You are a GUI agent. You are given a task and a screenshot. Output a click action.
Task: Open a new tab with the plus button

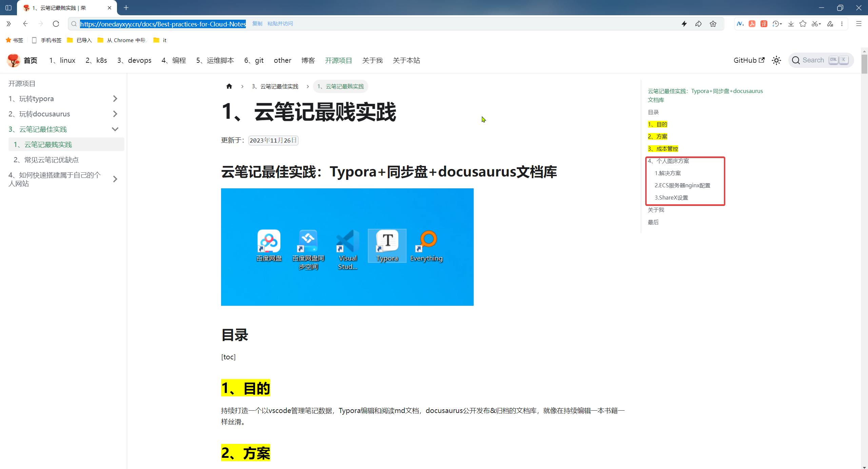[126, 7]
